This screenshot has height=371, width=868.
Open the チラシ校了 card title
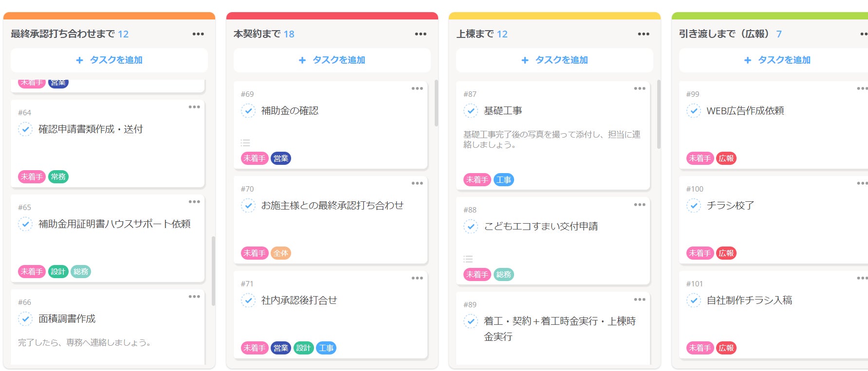point(730,206)
